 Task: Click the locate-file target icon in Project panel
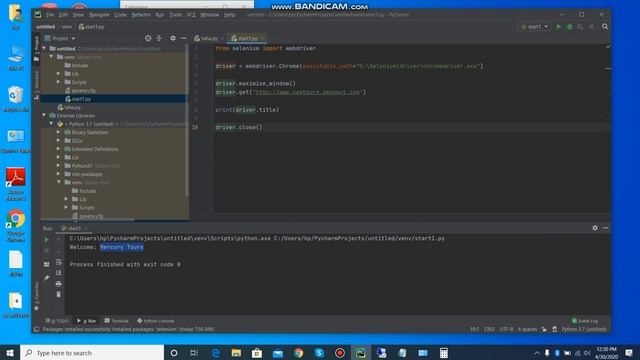(148, 38)
